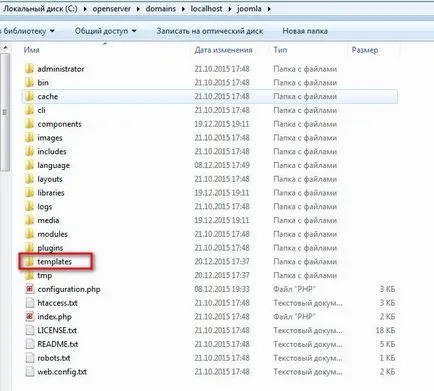Select the plugins folder icon

pyautogui.click(x=29, y=248)
